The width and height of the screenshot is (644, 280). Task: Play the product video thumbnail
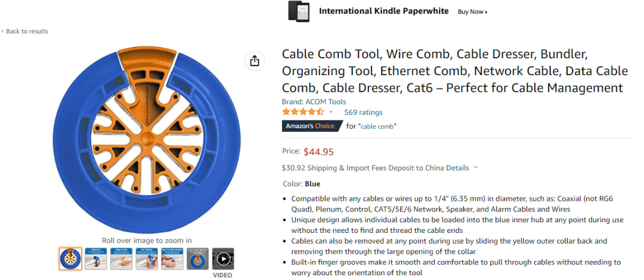(223, 259)
